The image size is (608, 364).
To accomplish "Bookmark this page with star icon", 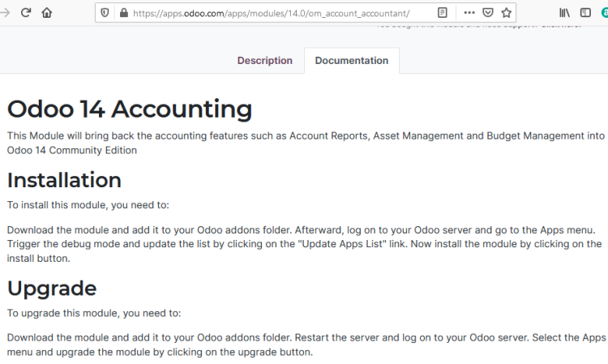I will (x=507, y=13).
